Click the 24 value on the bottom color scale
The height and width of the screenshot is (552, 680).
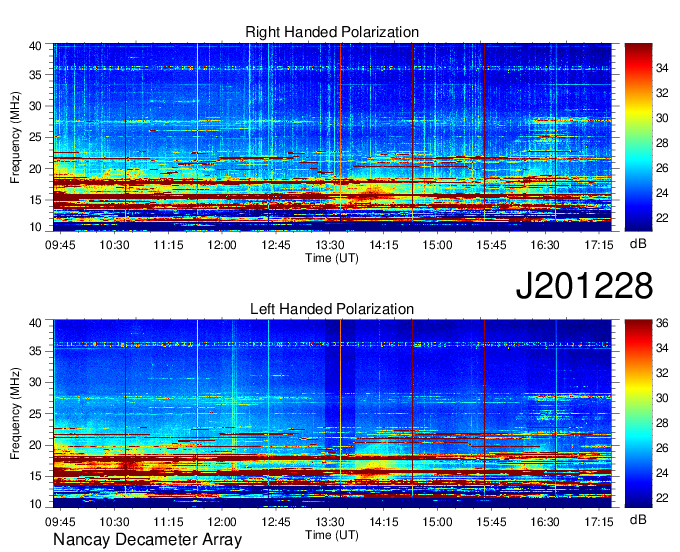[662, 473]
